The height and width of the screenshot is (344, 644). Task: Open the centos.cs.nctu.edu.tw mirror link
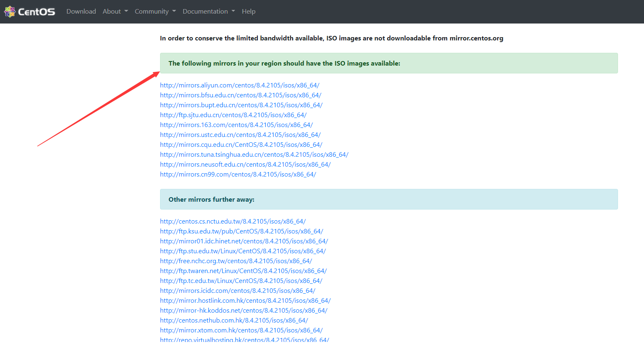point(233,221)
